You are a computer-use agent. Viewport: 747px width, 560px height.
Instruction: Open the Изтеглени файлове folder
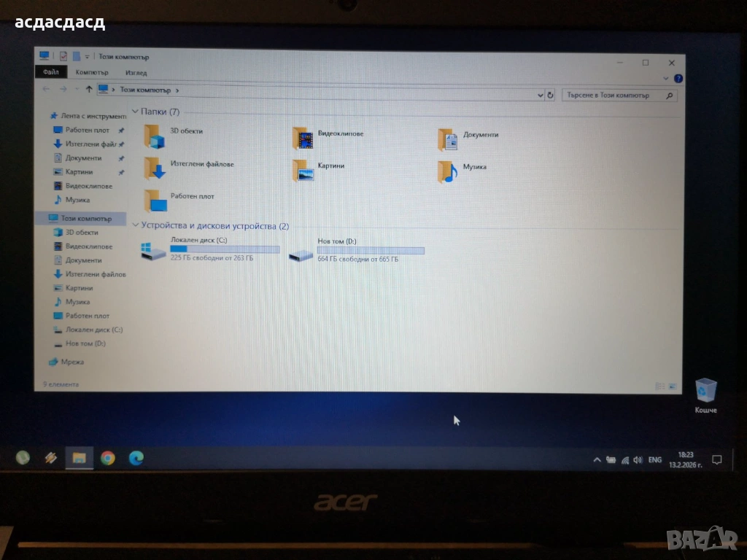[155, 168]
